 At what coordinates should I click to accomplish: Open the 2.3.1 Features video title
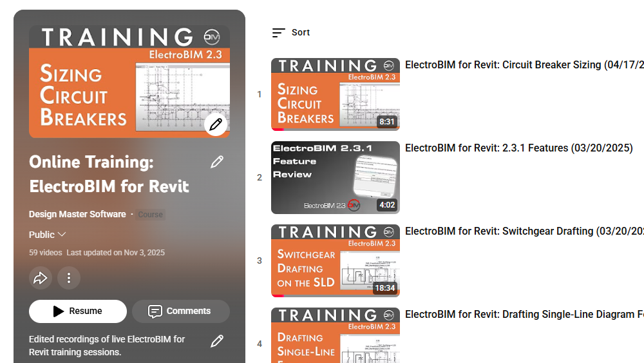[x=518, y=148]
